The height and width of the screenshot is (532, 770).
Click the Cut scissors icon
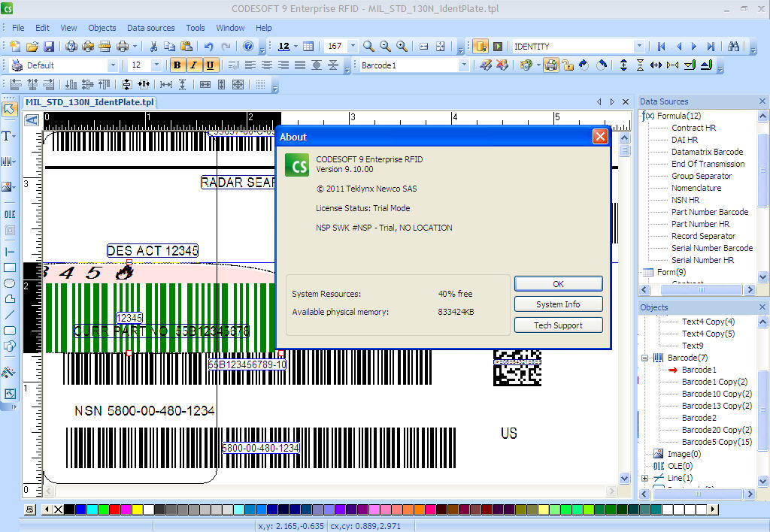tap(153, 47)
